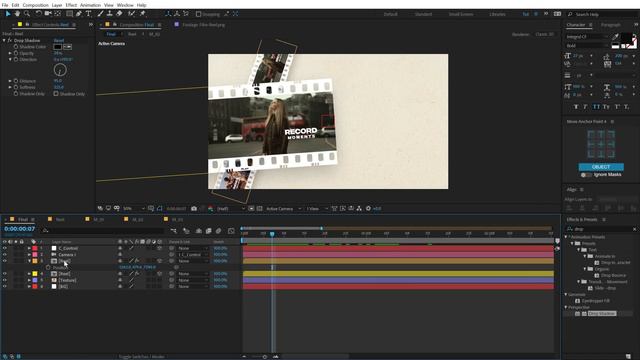Collapse the Drop Shadow effect

[x=4, y=40]
